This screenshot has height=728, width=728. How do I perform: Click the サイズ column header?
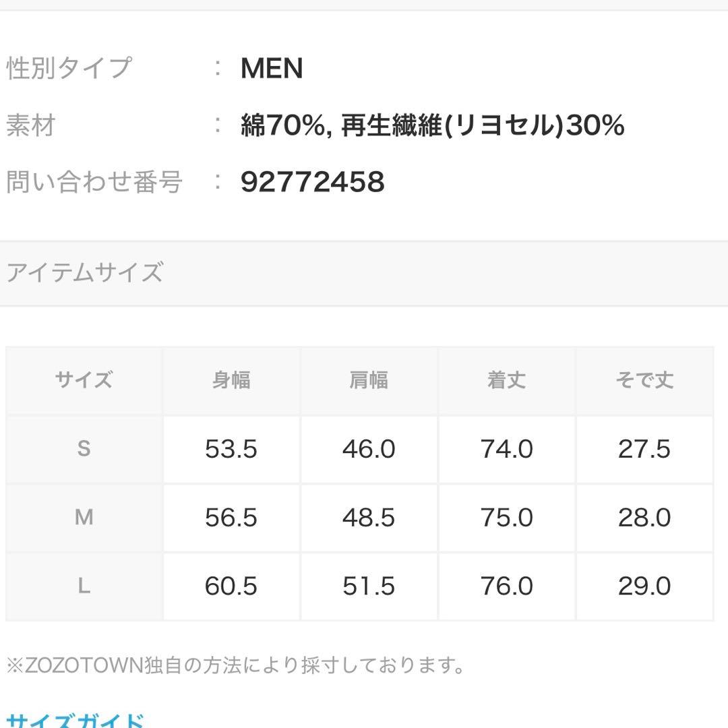coord(84,380)
